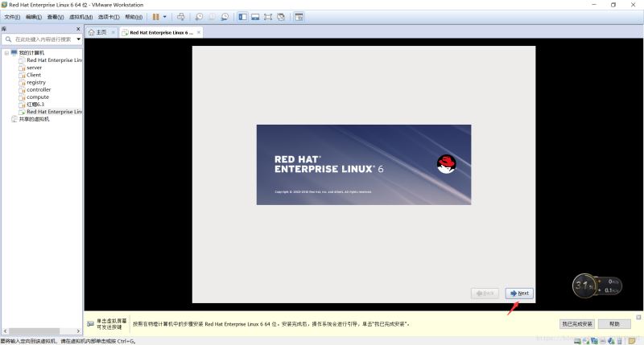Click the full screen mode toolbar icon
The height and width of the screenshot is (345, 644).
[268, 17]
